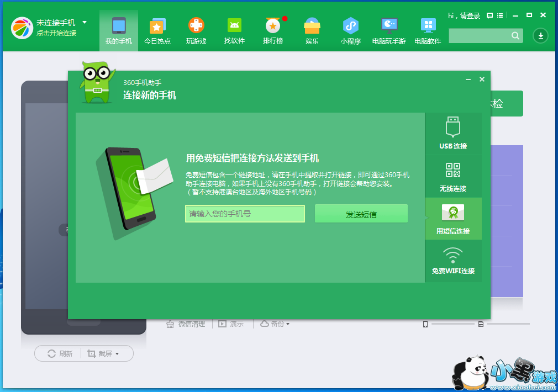Go to 找软件 section

tap(234, 31)
